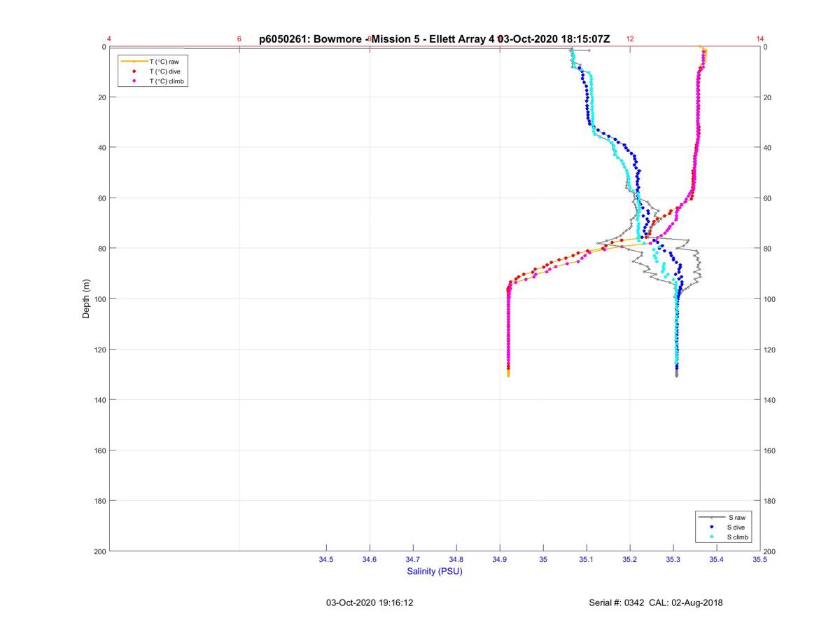This screenshot has width=840, height=620.
Task: Click the salinity tick label 35.4
Action: tap(717, 560)
